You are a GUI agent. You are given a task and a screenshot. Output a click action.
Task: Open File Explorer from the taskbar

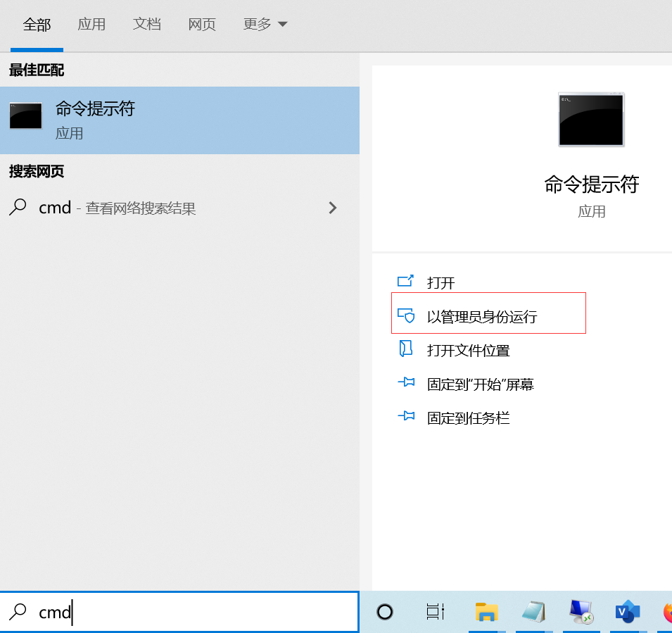[x=487, y=612]
